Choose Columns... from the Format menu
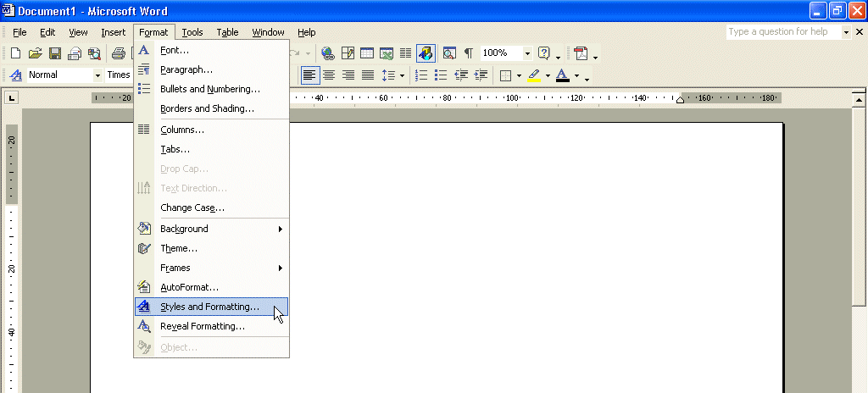This screenshot has width=868, height=393. pyautogui.click(x=211, y=130)
